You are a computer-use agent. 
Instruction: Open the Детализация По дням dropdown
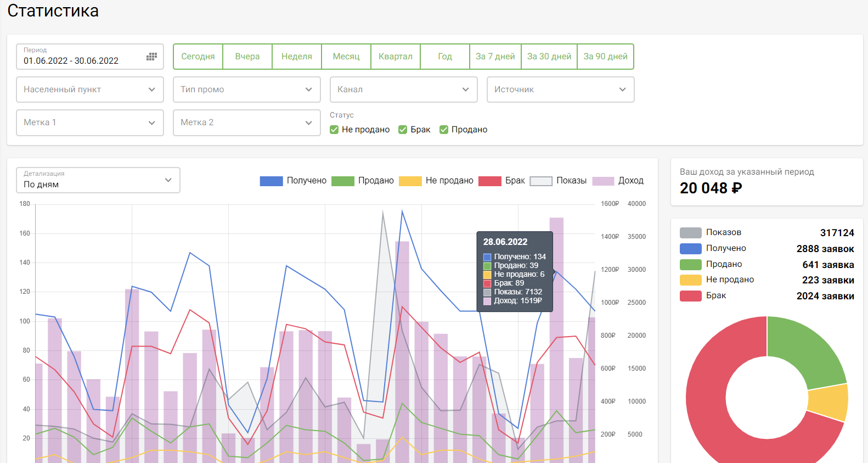pyautogui.click(x=98, y=180)
